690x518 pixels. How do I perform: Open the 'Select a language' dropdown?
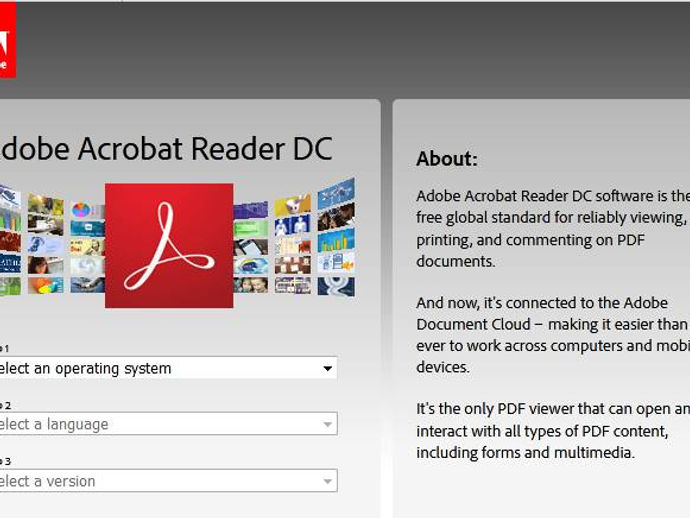click(x=169, y=424)
